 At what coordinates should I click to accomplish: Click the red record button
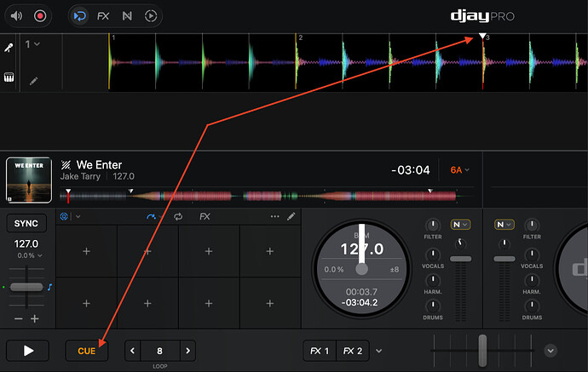(x=40, y=16)
